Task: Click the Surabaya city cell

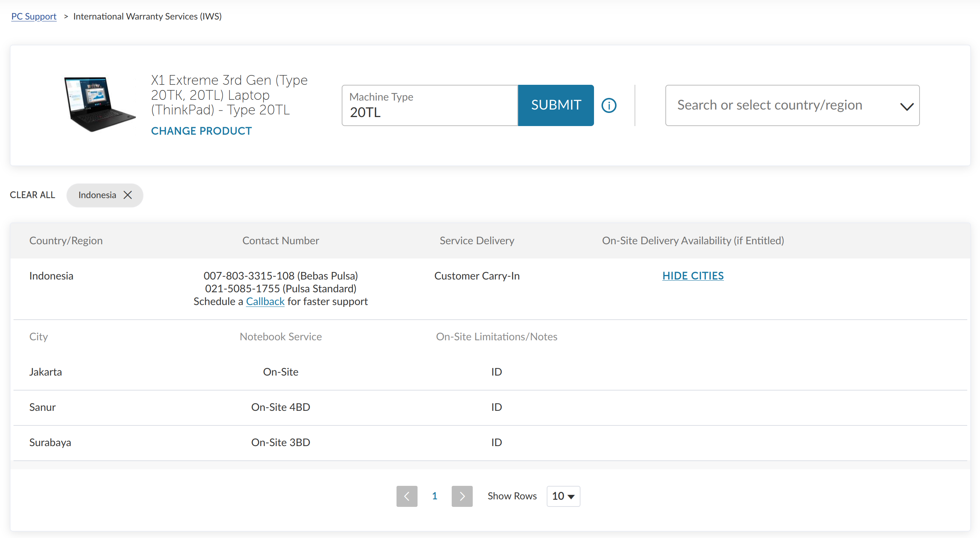Action: (50, 443)
